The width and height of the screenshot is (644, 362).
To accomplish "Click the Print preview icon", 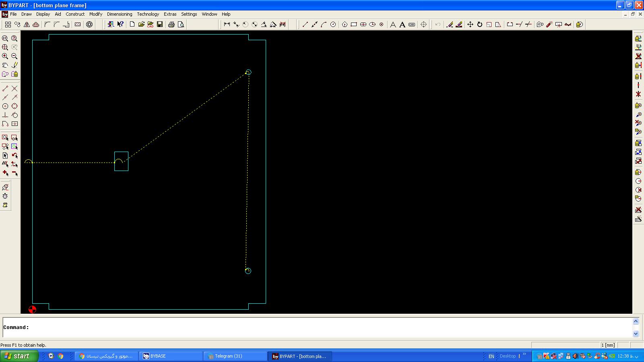I will (181, 25).
